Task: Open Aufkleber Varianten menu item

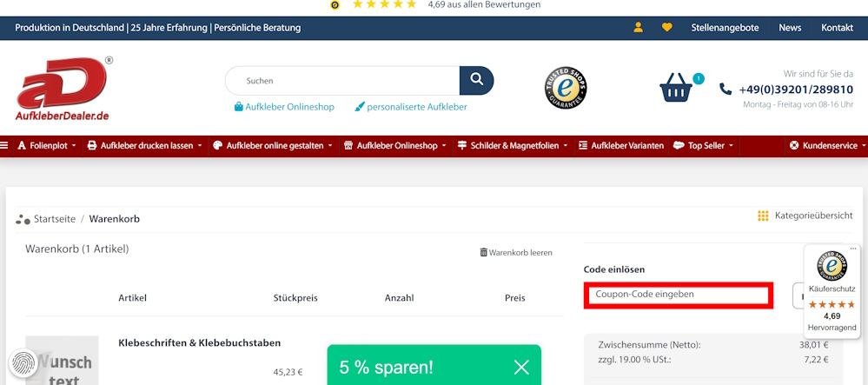Action: (621, 146)
